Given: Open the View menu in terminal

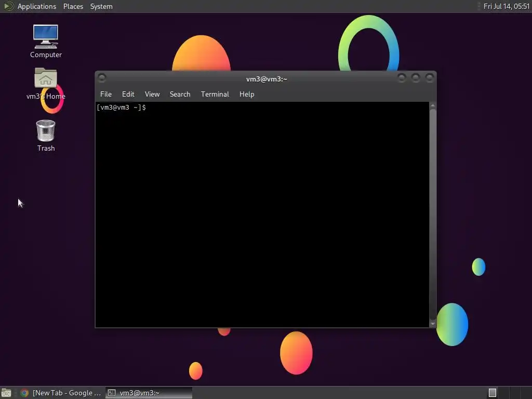Looking at the screenshot, I should pos(152,95).
